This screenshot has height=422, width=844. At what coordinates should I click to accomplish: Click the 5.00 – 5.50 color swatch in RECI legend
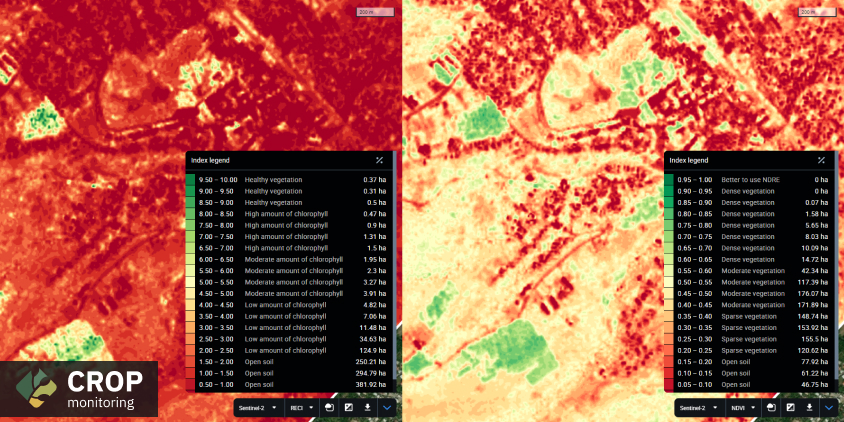190,282
